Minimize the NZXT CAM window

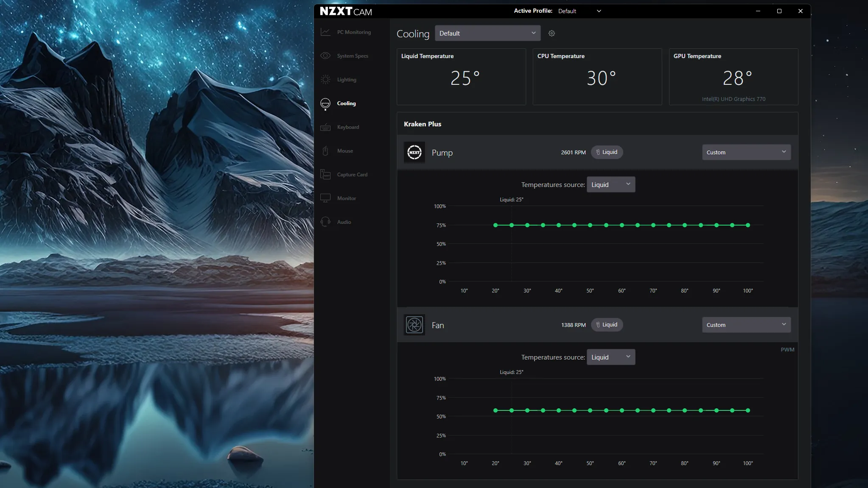tap(758, 11)
